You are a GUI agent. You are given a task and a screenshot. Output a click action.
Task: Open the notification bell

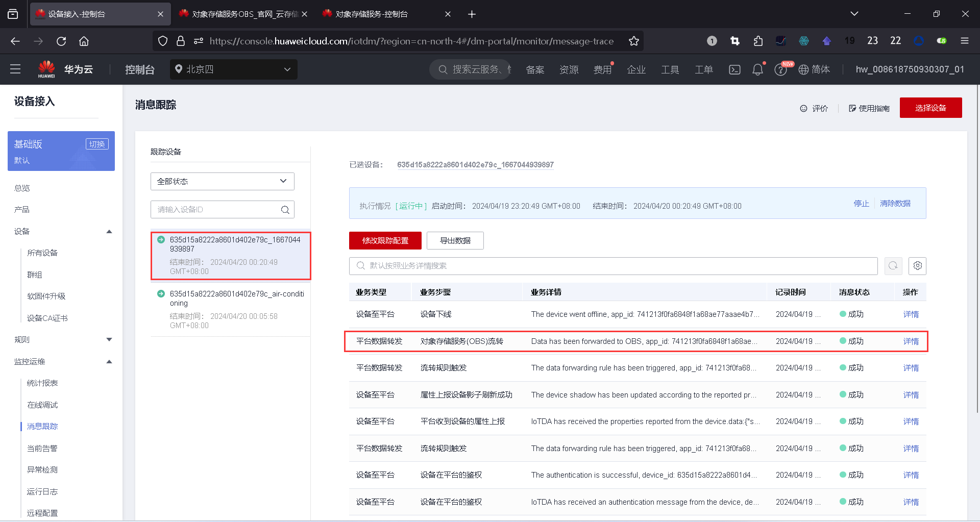click(x=757, y=69)
